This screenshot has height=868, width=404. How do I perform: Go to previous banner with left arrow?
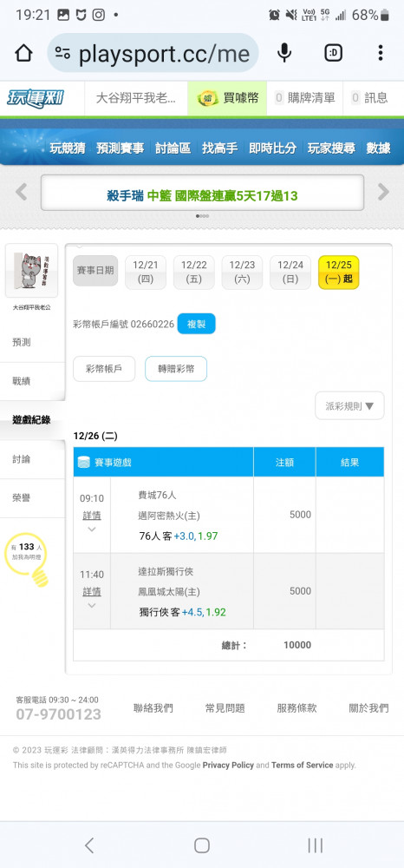(x=21, y=192)
